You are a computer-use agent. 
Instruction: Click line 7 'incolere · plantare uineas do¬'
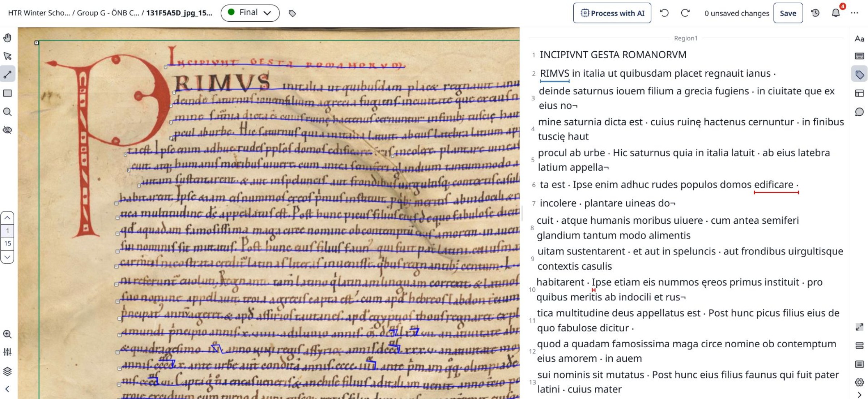tap(608, 203)
